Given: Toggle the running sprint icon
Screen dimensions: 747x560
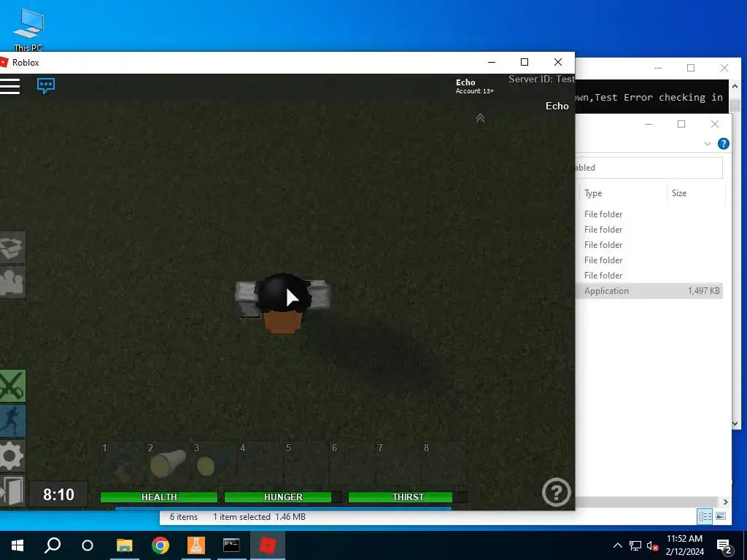Looking at the screenshot, I should 12,421.
